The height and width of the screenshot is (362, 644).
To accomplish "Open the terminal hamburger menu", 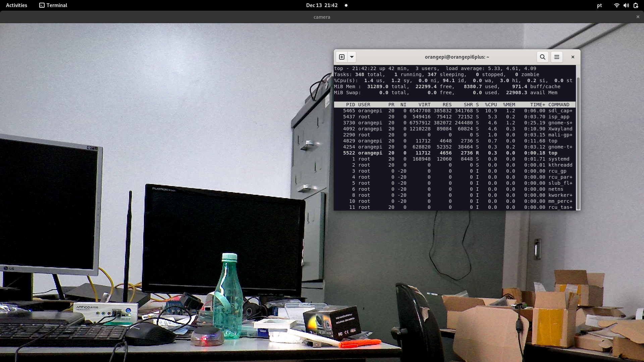I will tap(557, 57).
